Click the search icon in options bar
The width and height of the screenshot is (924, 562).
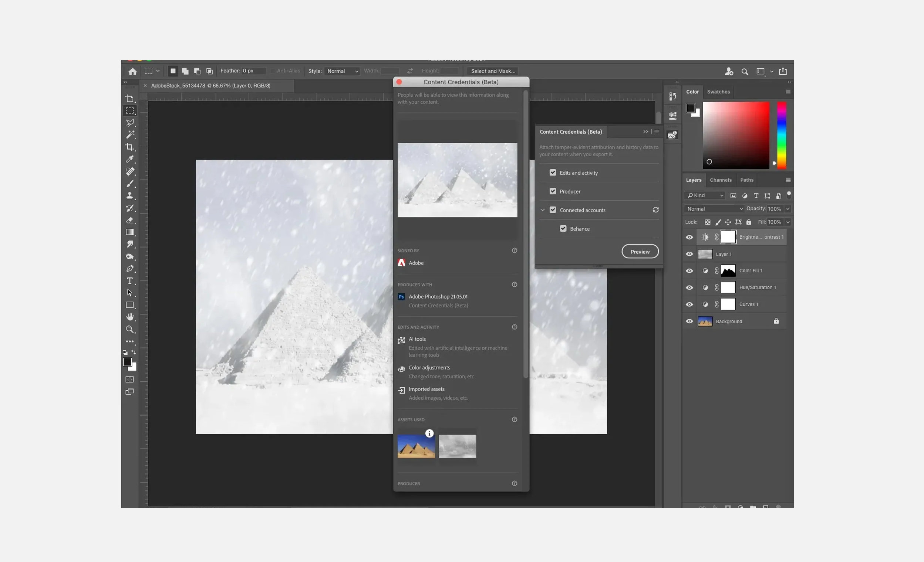click(x=744, y=72)
